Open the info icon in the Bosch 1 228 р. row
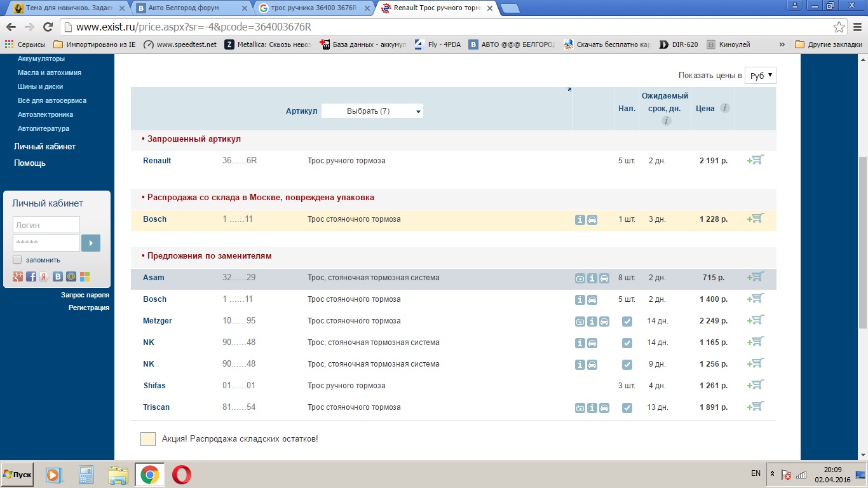 point(580,220)
